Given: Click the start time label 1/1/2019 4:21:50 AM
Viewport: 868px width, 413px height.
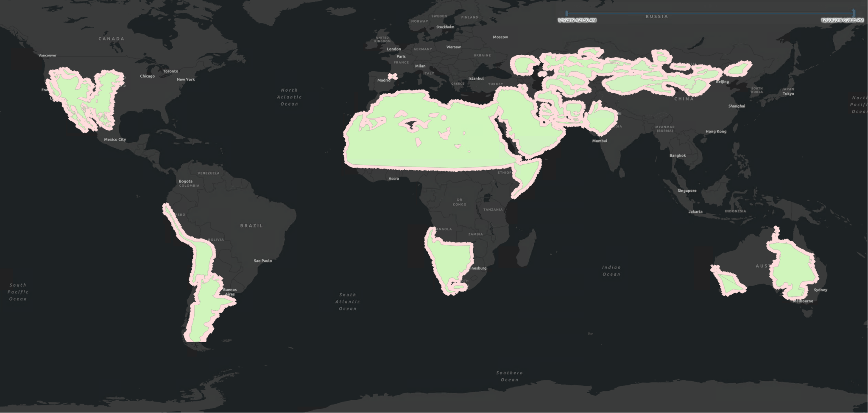Looking at the screenshot, I should tap(577, 20).
